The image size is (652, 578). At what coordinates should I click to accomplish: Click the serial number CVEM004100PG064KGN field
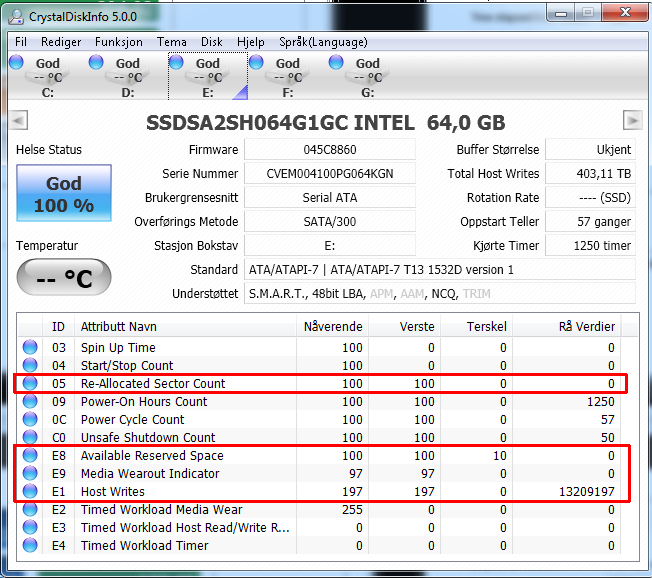[330, 173]
